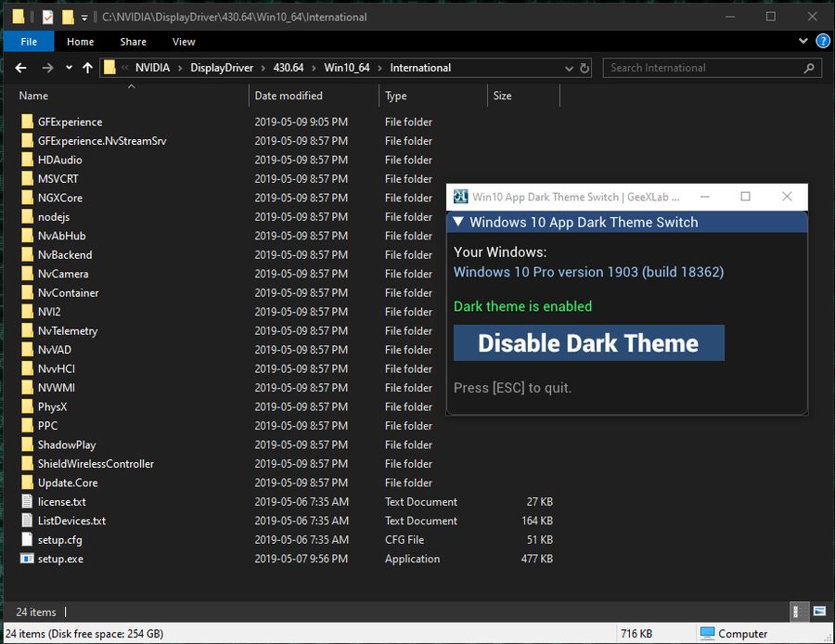Select the NvCamera folder icon
The height and width of the screenshot is (644, 835).
(x=27, y=274)
